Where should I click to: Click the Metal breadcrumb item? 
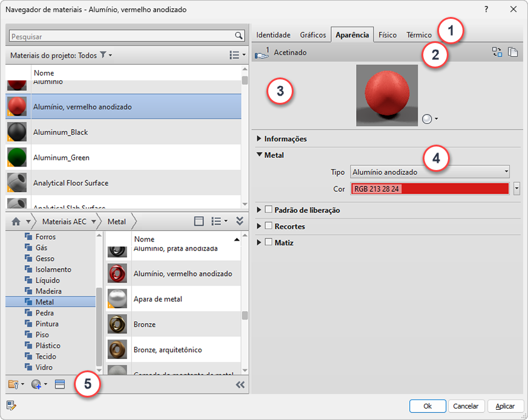[116, 221]
